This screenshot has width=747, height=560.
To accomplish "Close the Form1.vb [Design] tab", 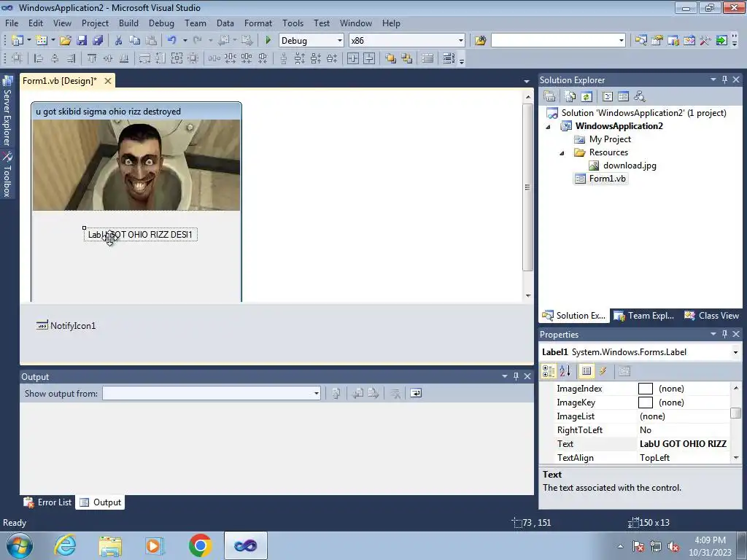I will coord(108,81).
